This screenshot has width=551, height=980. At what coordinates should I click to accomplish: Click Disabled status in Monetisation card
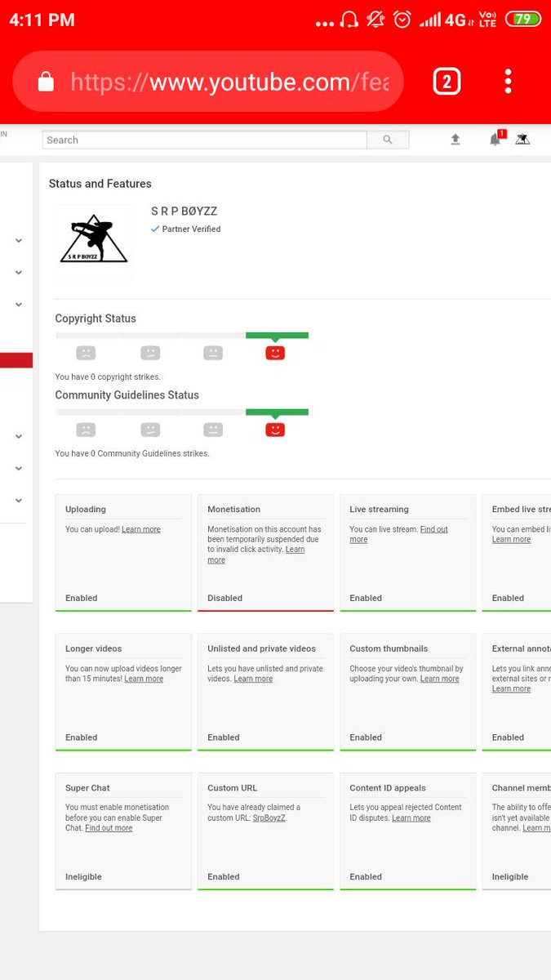[224, 598]
